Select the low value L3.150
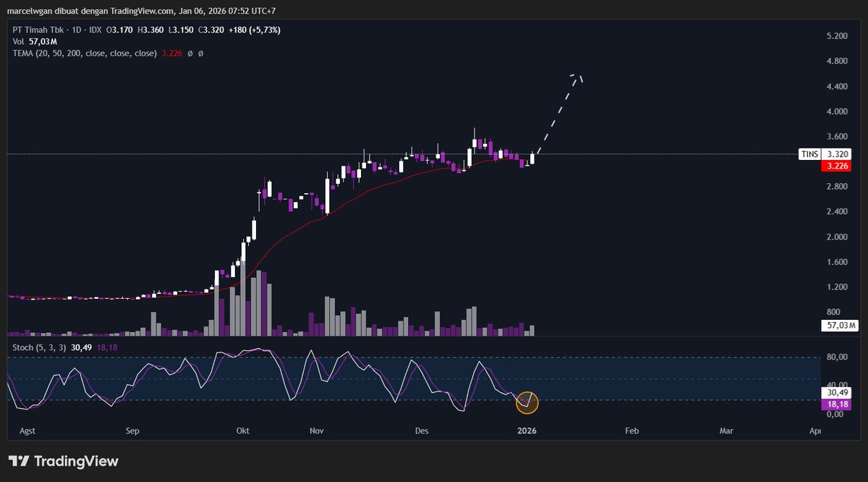868x482 pixels. tap(181, 30)
